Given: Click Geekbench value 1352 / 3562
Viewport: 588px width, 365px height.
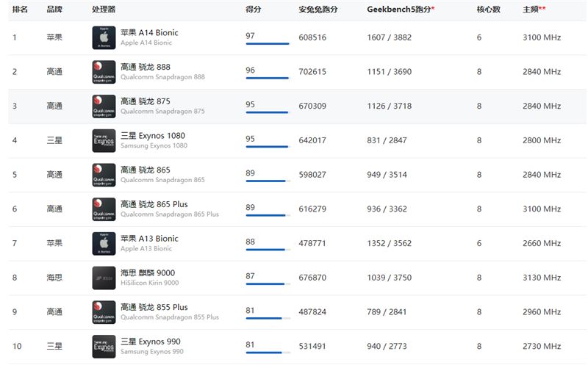Looking at the screenshot, I should coord(390,244).
